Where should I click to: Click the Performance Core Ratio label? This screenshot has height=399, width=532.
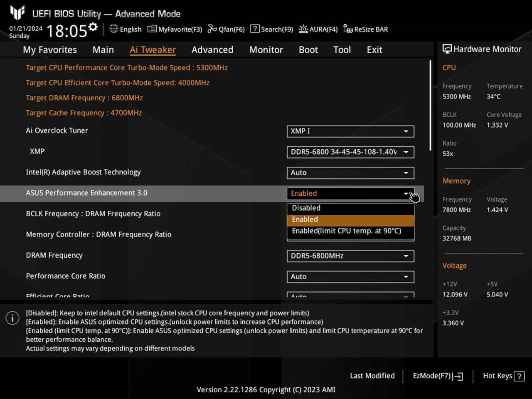pos(66,276)
